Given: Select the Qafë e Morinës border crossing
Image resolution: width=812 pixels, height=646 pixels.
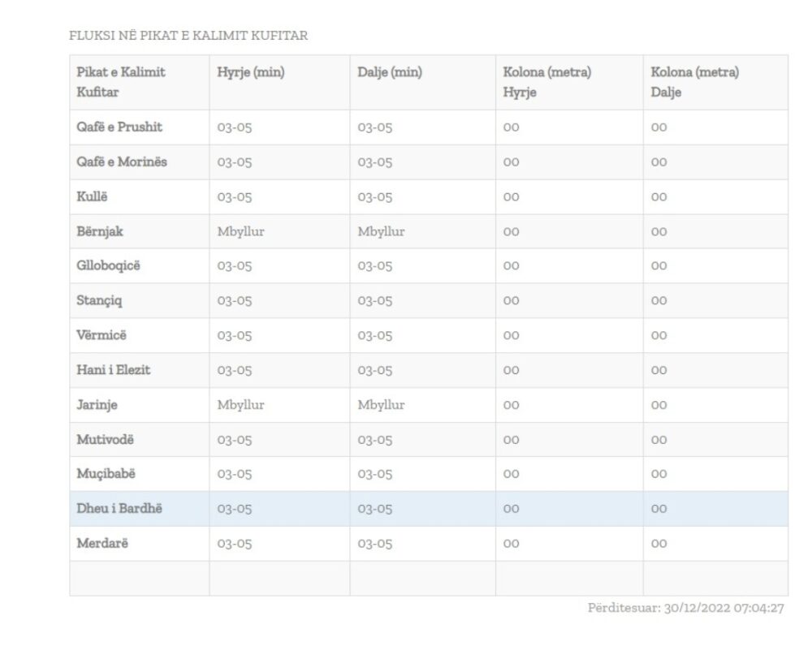Looking at the screenshot, I should click(122, 162).
